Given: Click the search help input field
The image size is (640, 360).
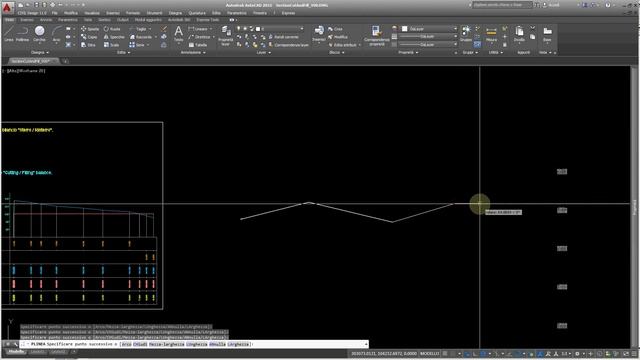Looking at the screenshot, I should (x=502, y=5).
